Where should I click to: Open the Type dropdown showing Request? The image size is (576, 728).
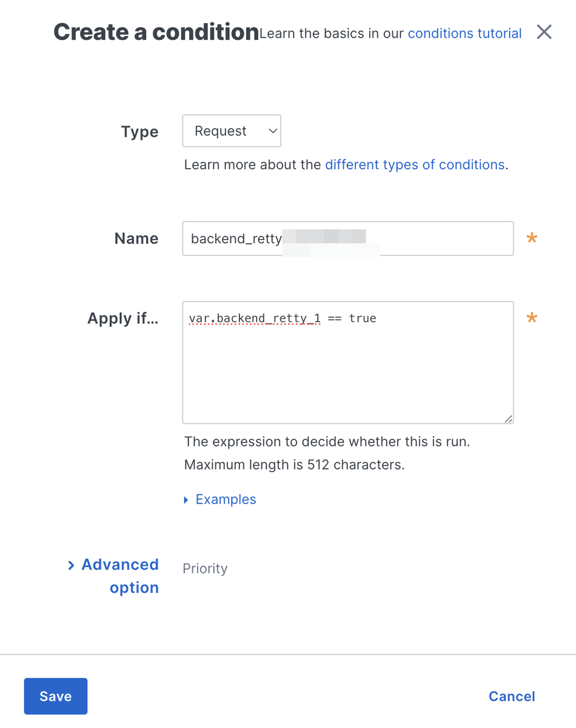232,131
